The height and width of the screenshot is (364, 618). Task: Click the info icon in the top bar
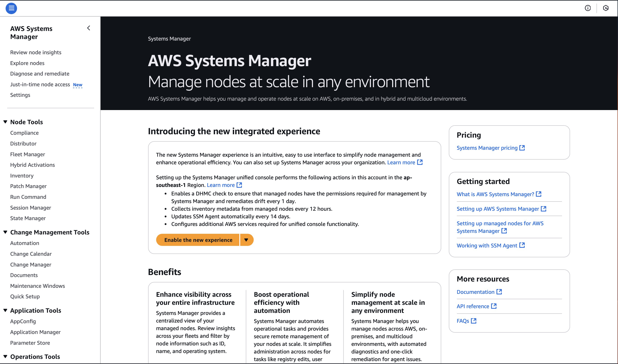click(588, 8)
